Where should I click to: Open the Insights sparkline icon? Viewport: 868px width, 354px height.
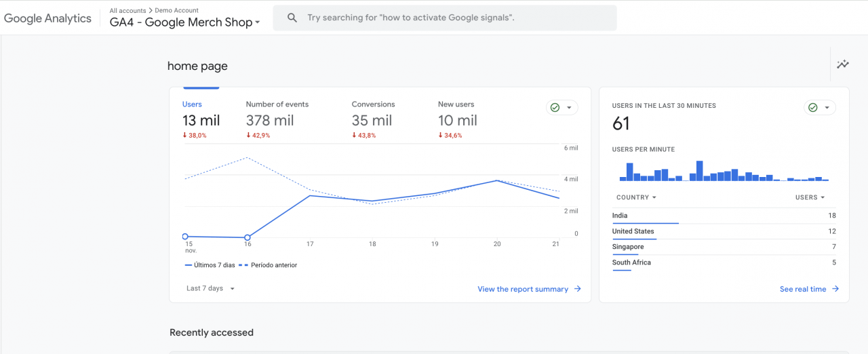[x=843, y=65]
